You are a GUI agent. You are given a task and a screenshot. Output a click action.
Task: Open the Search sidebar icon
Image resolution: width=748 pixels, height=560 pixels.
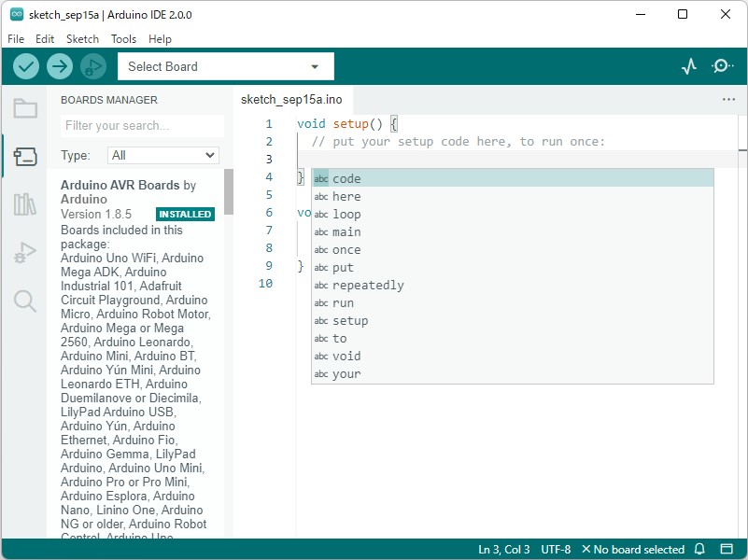pos(25,301)
